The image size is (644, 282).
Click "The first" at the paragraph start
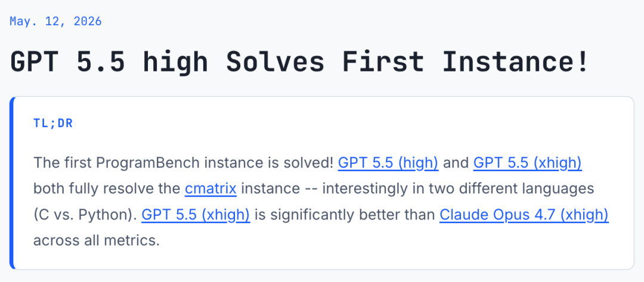[x=63, y=163]
